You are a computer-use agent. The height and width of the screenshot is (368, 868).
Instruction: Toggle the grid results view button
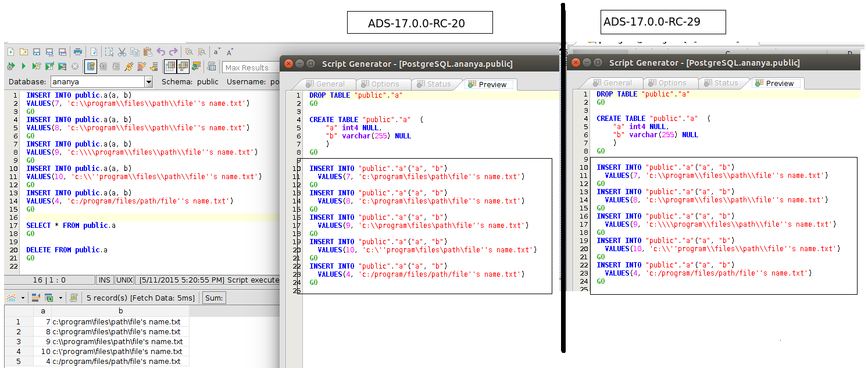(x=170, y=66)
